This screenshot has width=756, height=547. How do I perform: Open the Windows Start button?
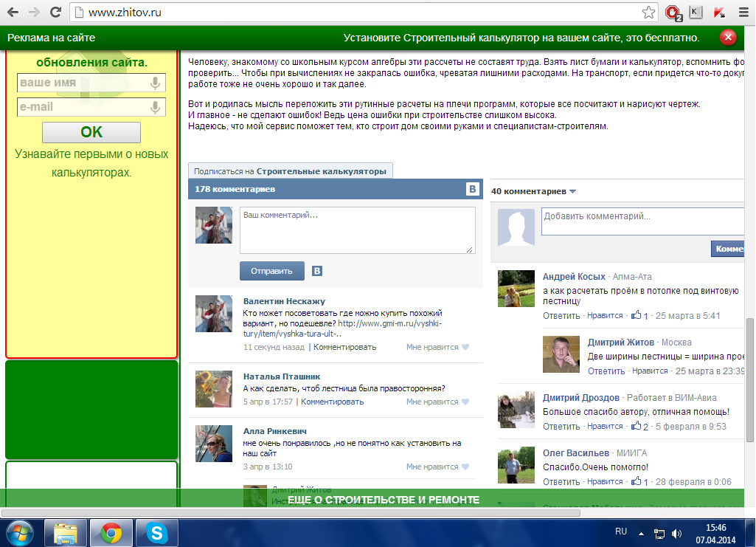pyautogui.click(x=20, y=534)
